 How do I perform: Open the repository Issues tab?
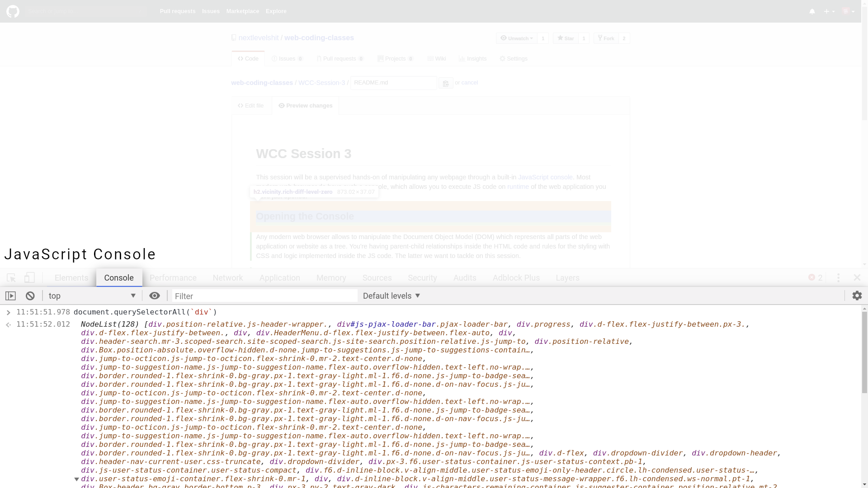coord(287,59)
